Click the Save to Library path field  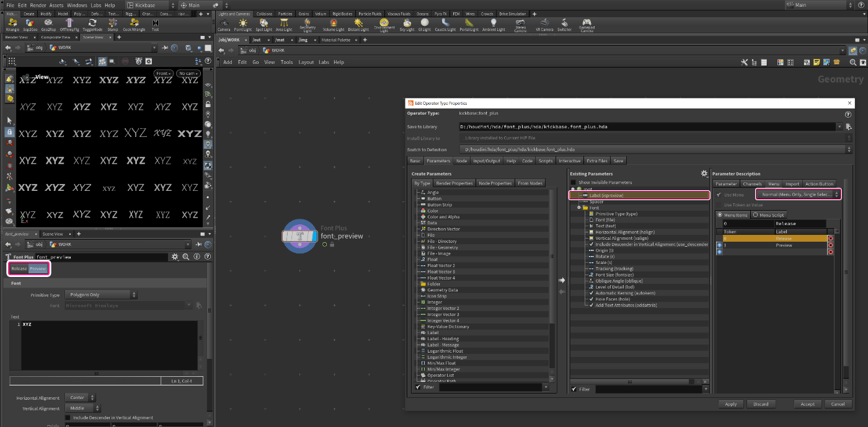(647, 126)
